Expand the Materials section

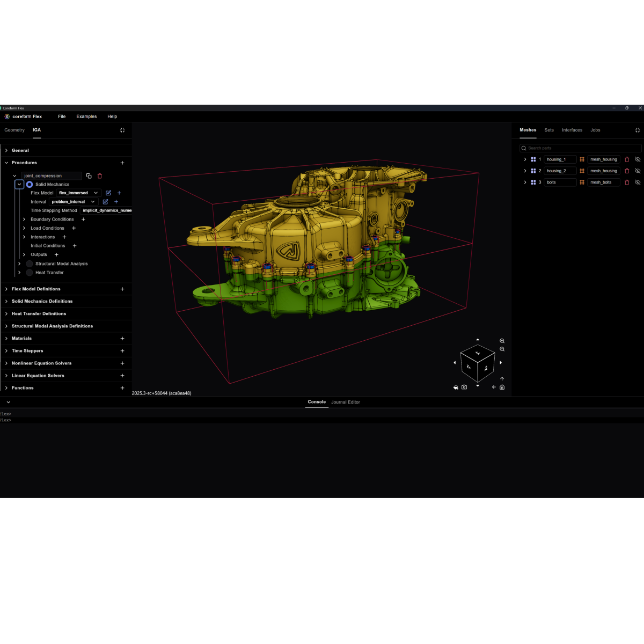coord(6,339)
